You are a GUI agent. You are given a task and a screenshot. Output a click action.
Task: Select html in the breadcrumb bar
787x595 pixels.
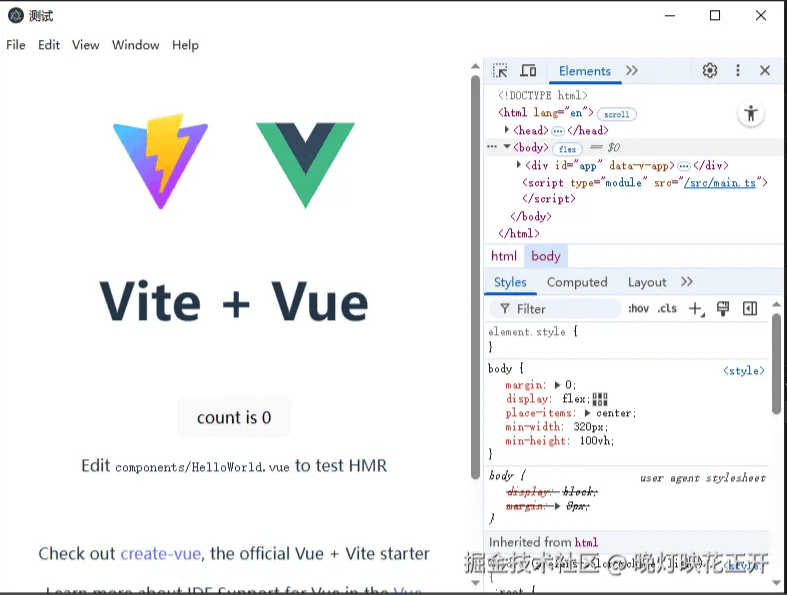click(503, 256)
